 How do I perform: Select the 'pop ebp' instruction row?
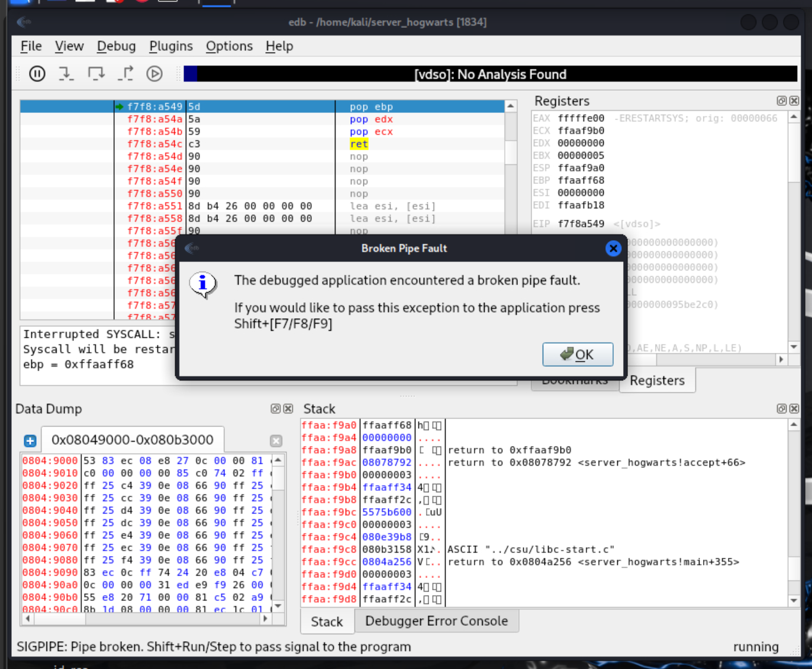click(263, 106)
